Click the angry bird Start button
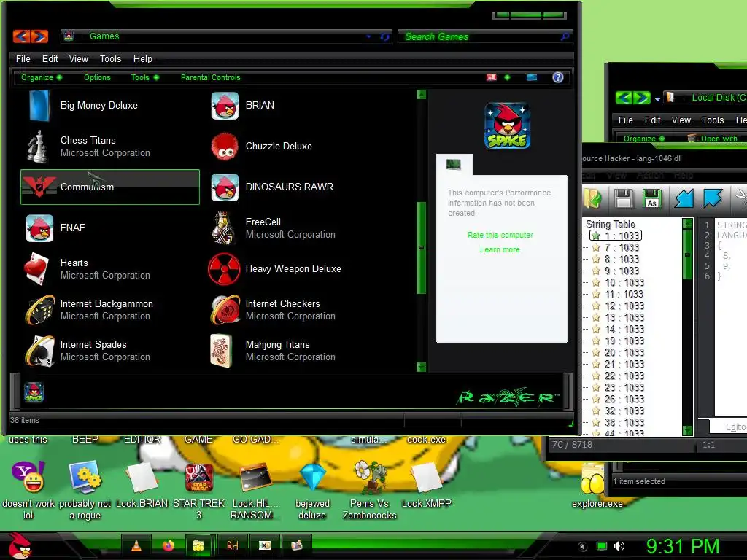 20,545
